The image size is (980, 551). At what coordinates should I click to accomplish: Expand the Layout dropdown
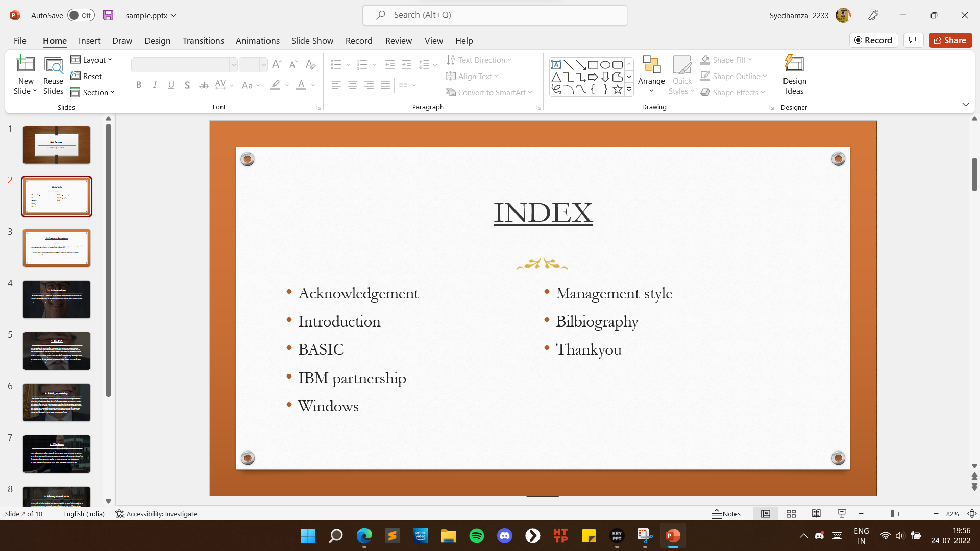click(92, 60)
